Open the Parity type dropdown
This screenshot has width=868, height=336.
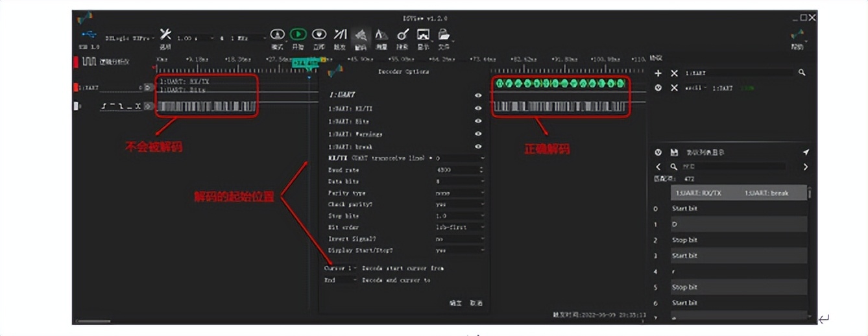[459, 193]
